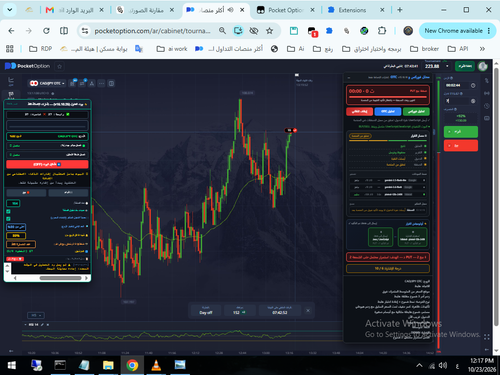This screenshot has width=500, height=375.
Task: Click the top icon in the right sidebar
Action: [487, 80]
